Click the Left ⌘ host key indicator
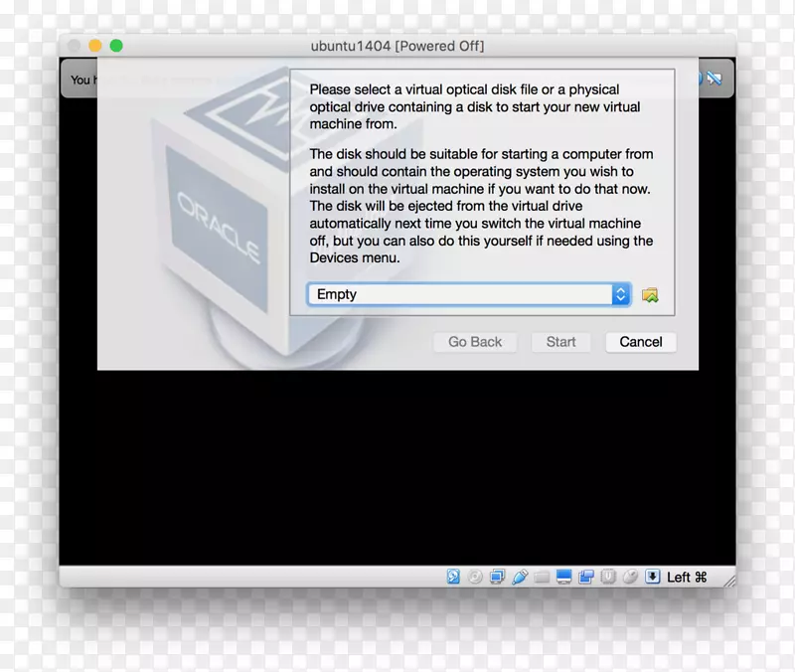 (682, 576)
